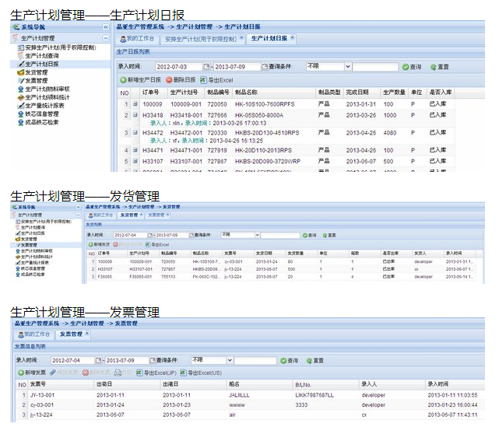Image resolution: width=499 pixels, height=448 pixels.
Task: Export daily report via 导出Excel
Action: coord(216,80)
